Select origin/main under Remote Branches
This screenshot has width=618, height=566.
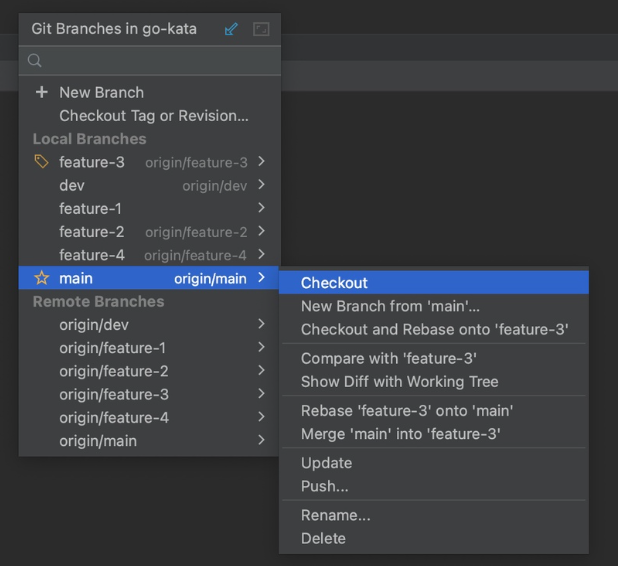(x=98, y=441)
